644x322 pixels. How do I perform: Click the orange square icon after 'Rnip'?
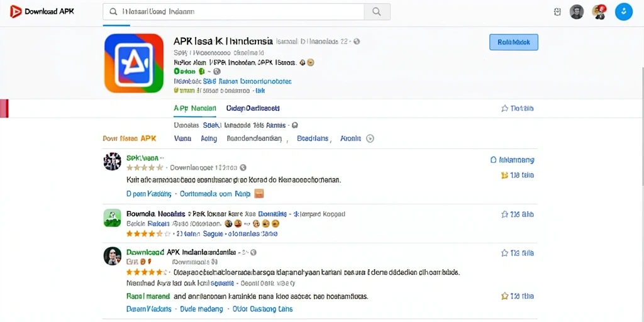pos(258,194)
